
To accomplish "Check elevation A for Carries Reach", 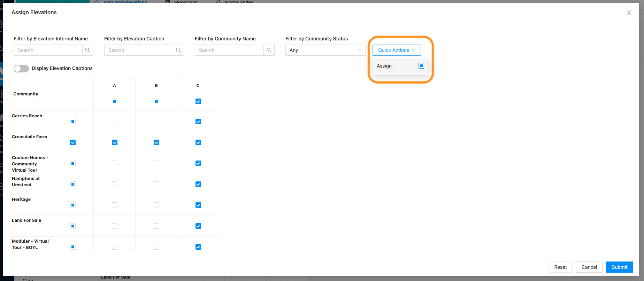I will pos(115,122).
